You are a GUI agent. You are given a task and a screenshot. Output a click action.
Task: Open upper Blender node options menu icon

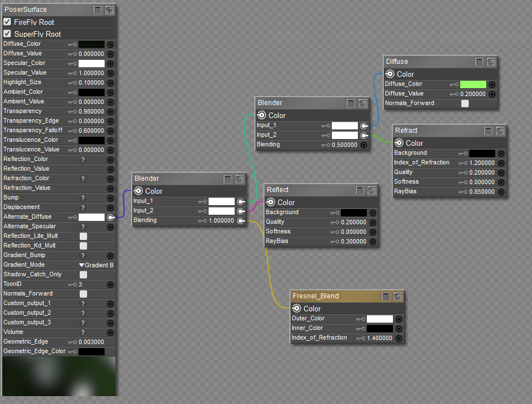(x=351, y=103)
